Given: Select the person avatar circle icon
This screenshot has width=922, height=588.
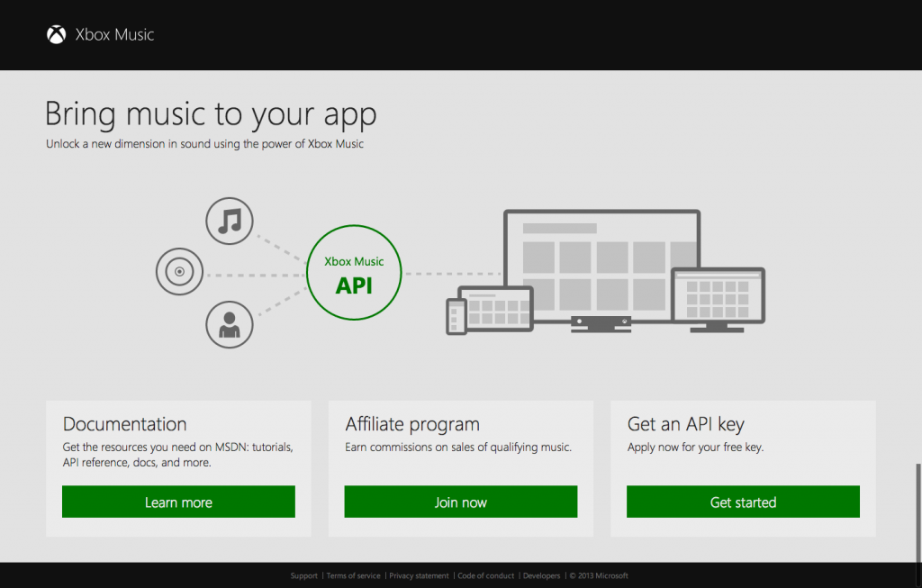Looking at the screenshot, I should click(x=229, y=324).
